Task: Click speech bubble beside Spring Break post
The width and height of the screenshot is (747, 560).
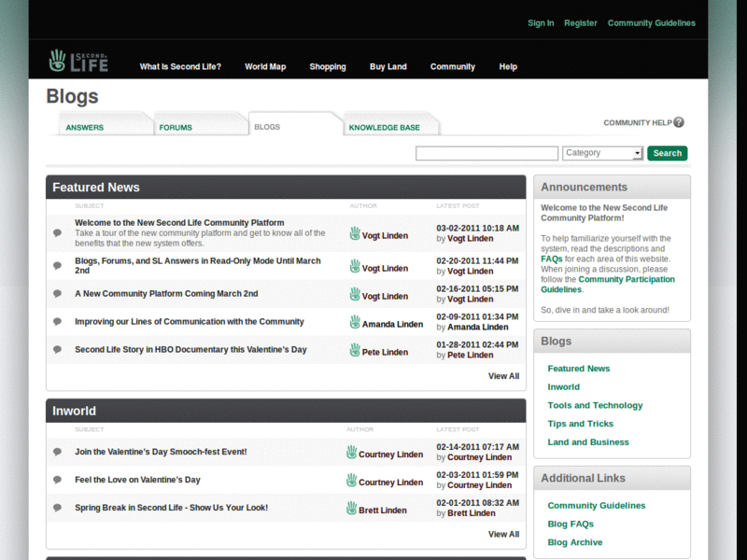Action: [57, 508]
